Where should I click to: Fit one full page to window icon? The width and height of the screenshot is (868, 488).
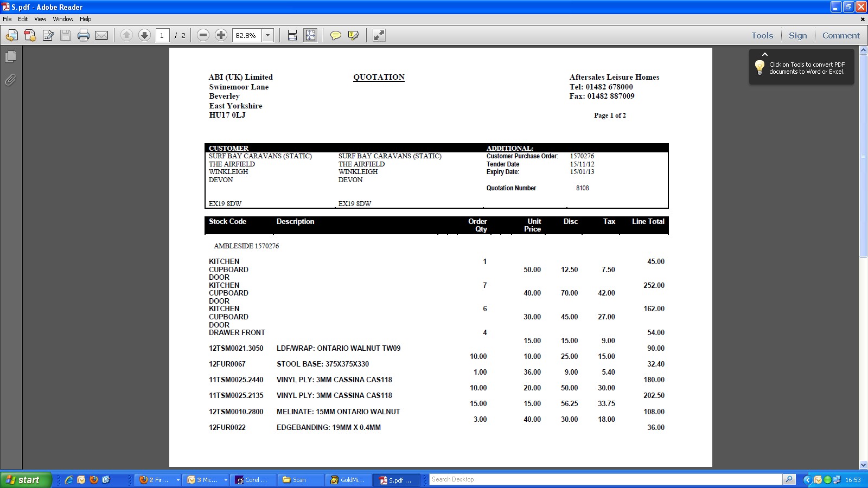click(x=310, y=35)
